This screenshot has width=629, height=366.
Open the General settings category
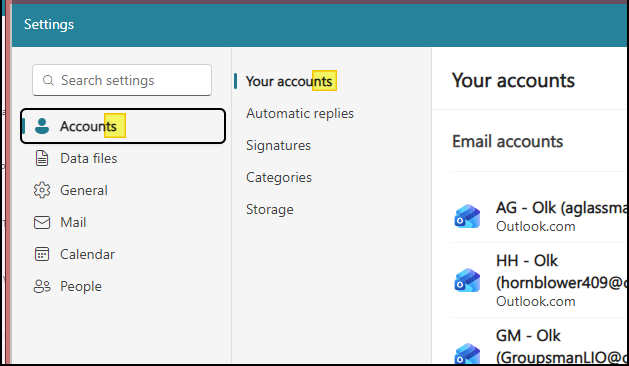coord(123,190)
